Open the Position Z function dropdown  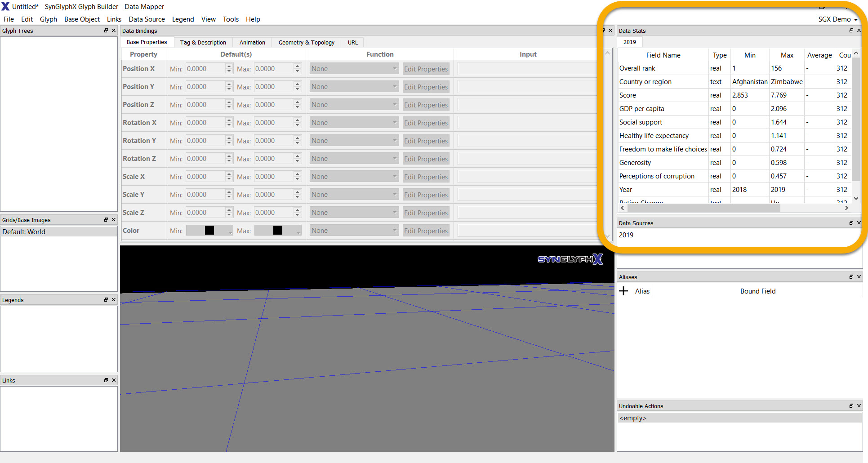point(354,105)
